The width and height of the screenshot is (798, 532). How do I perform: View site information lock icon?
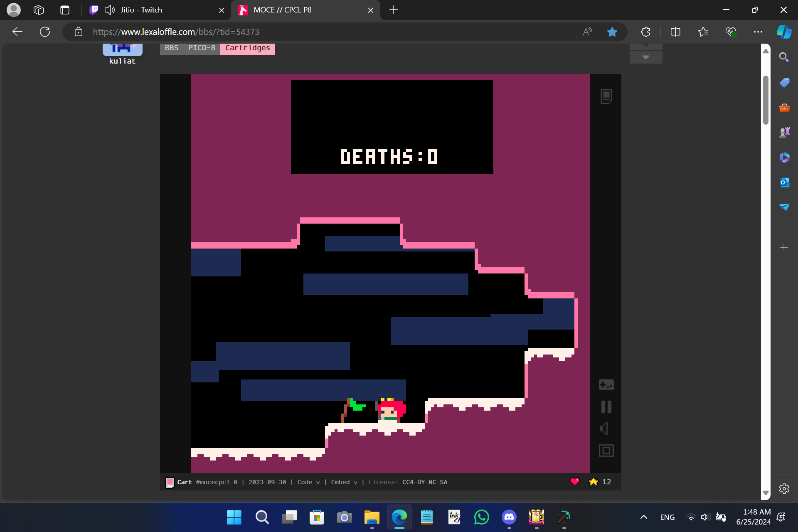79,32
